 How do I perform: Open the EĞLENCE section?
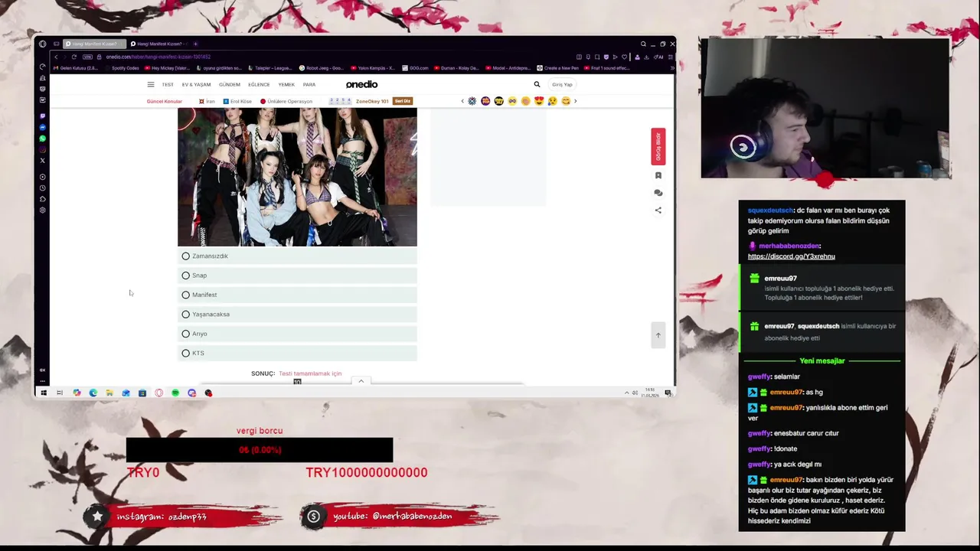tap(259, 85)
